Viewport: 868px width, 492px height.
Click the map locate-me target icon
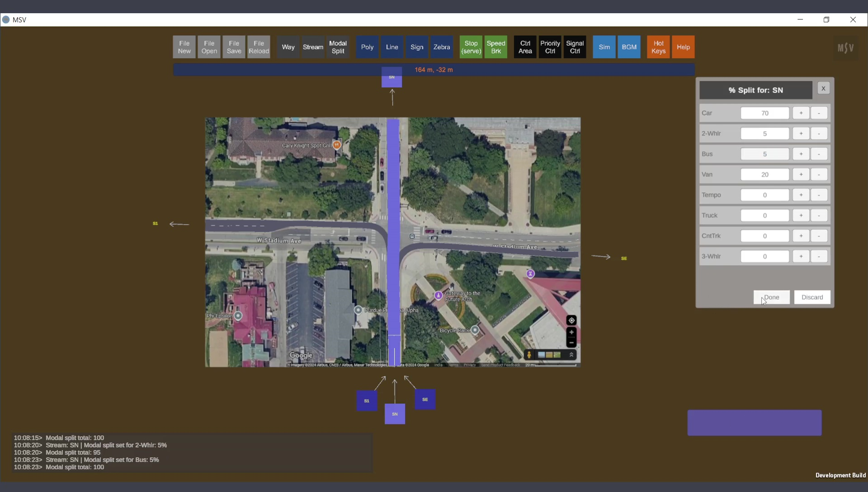click(x=571, y=320)
